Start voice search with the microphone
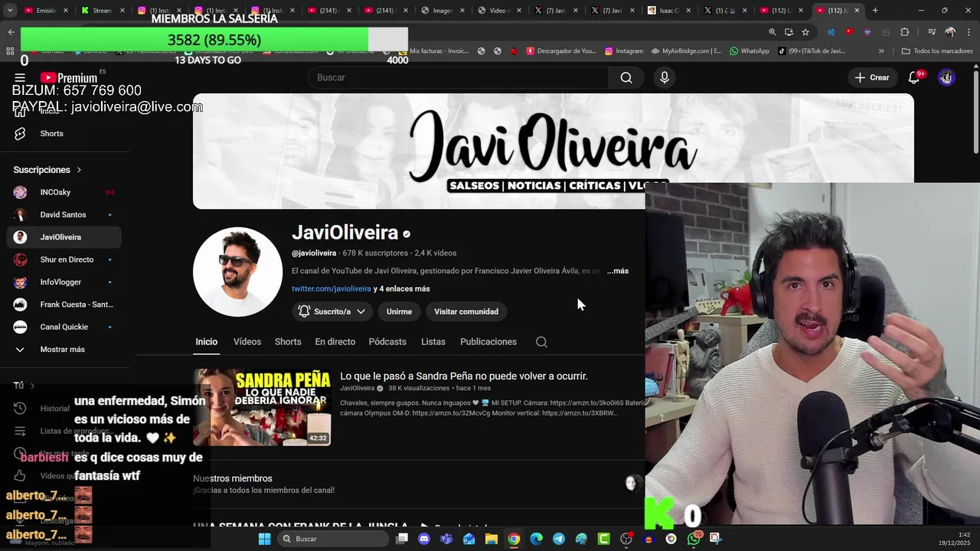980x551 pixels. (x=665, y=77)
